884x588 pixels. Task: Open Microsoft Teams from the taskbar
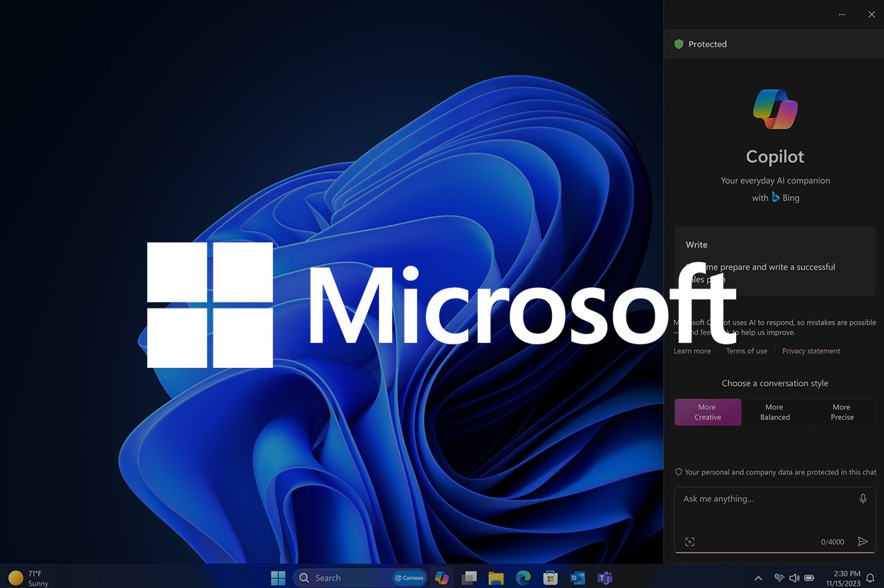point(605,578)
